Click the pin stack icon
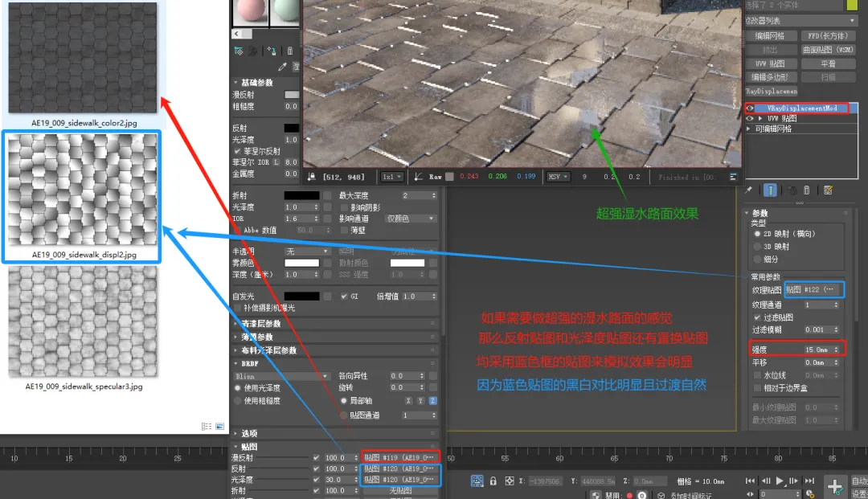 pyautogui.click(x=749, y=190)
